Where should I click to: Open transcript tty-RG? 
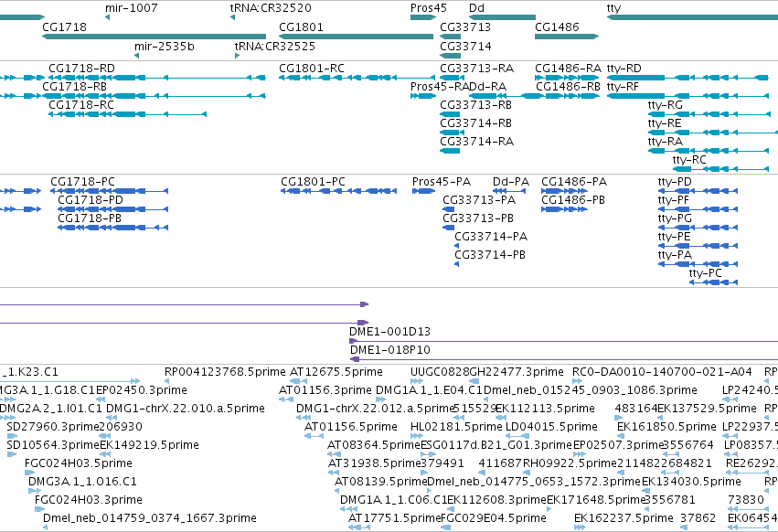click(709, 114)
